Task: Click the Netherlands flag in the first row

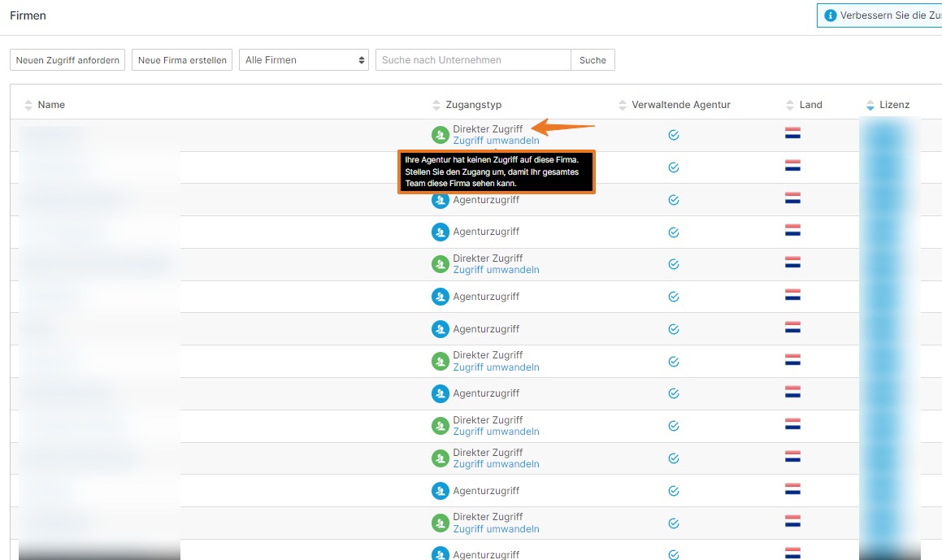Action: point(792,133)
